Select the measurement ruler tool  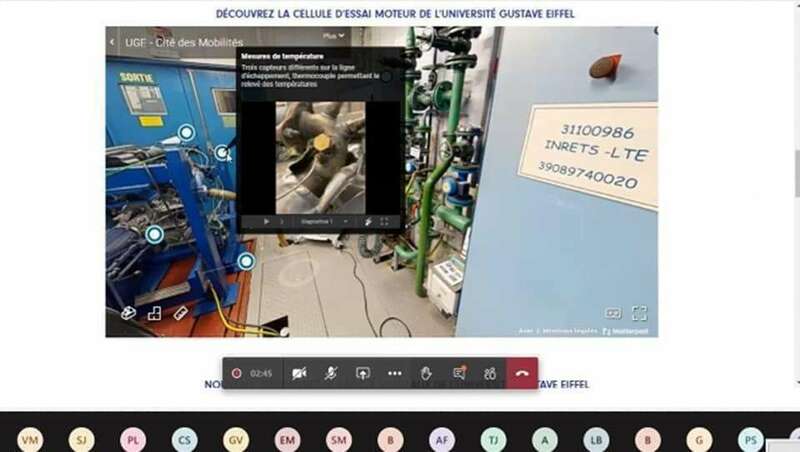pyautogui.click(x=180, y=313)
